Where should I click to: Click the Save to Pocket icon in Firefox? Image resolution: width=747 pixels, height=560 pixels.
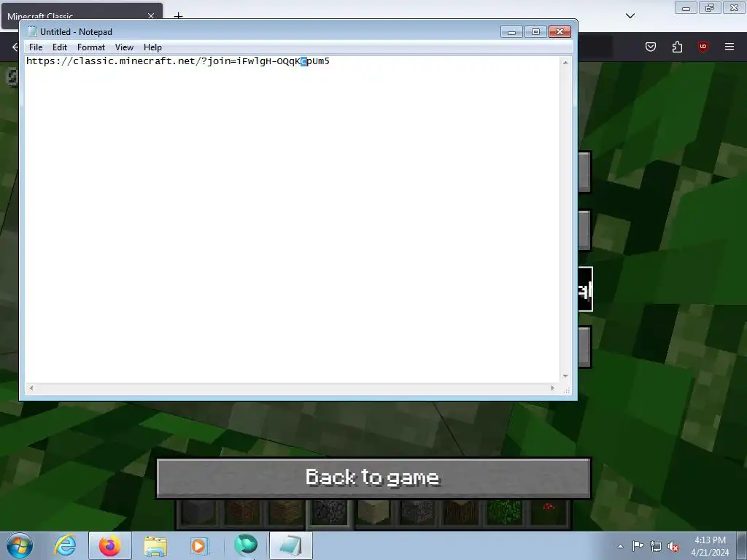click(651, 47)
